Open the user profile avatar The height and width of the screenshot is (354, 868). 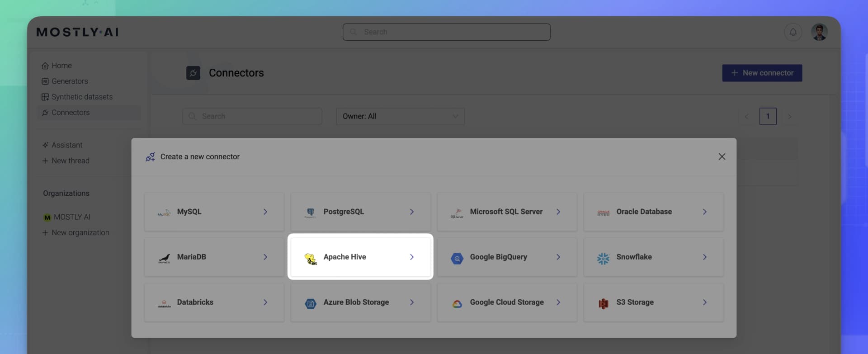tap(819, 32)
